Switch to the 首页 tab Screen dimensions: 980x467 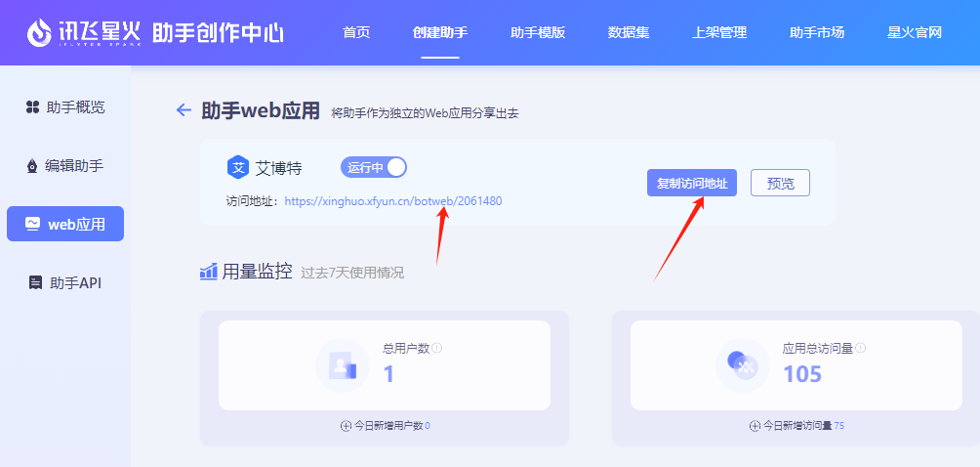(x=356, y=32)
